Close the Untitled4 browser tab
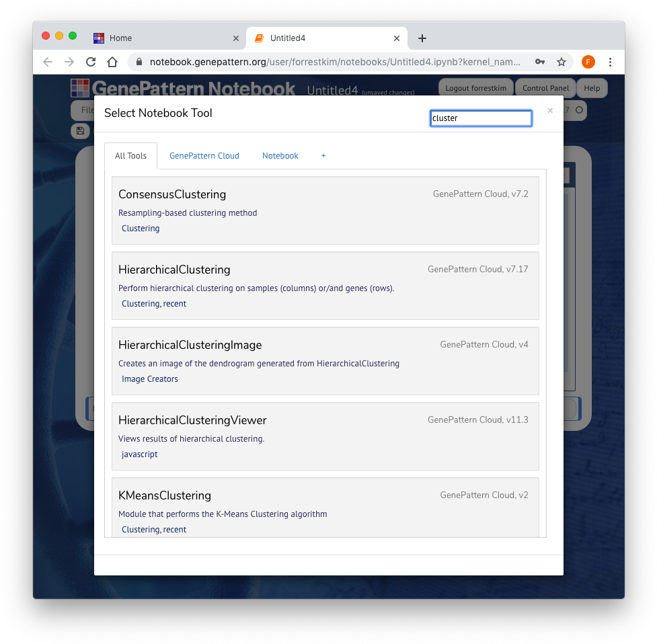 pyautogui.click(x=396, y=38)
